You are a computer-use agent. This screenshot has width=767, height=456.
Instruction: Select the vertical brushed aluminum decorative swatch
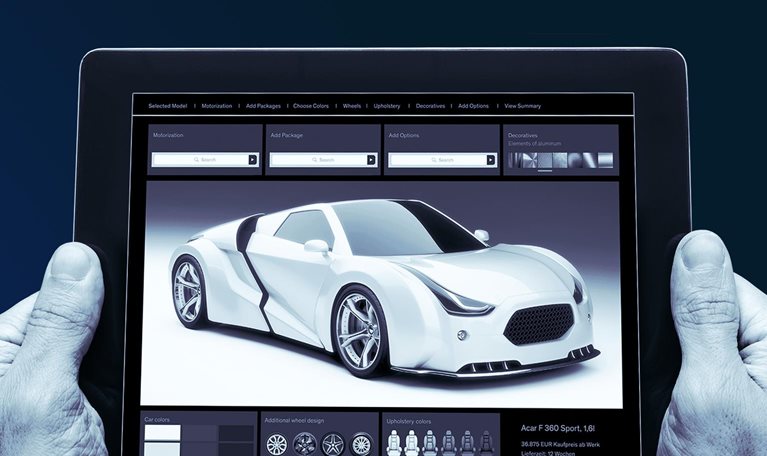(x=515, y=160)
